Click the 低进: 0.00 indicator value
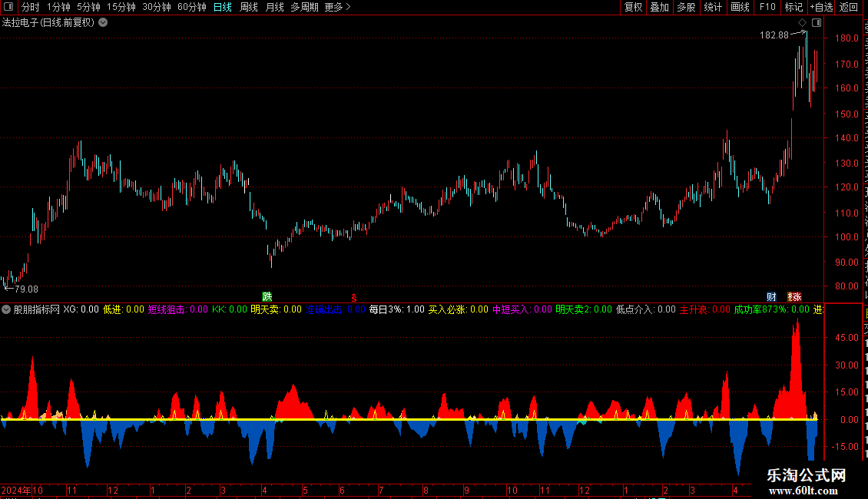 [124, 310]
